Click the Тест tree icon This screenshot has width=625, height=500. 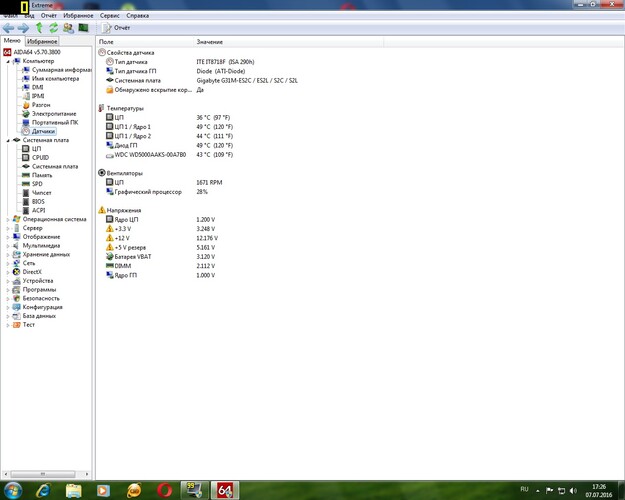pyautogui.click(x=16, y=325)
